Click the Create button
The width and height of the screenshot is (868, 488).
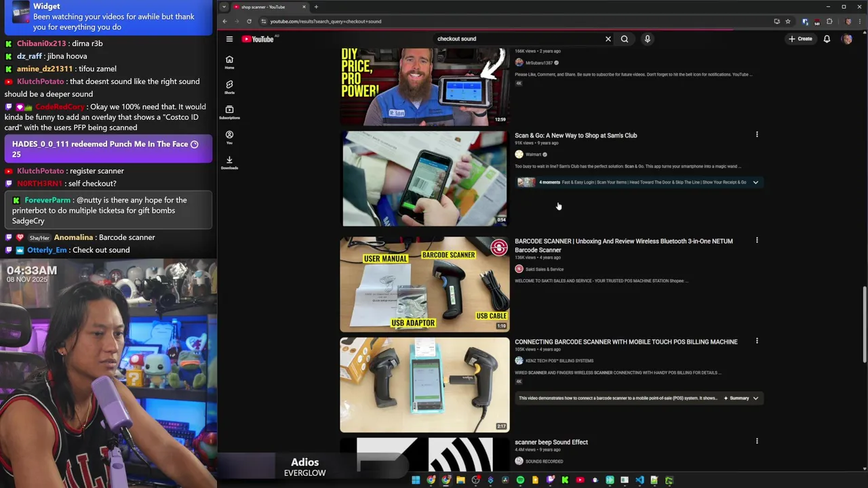pyautogui.click(x=800, y=39)
